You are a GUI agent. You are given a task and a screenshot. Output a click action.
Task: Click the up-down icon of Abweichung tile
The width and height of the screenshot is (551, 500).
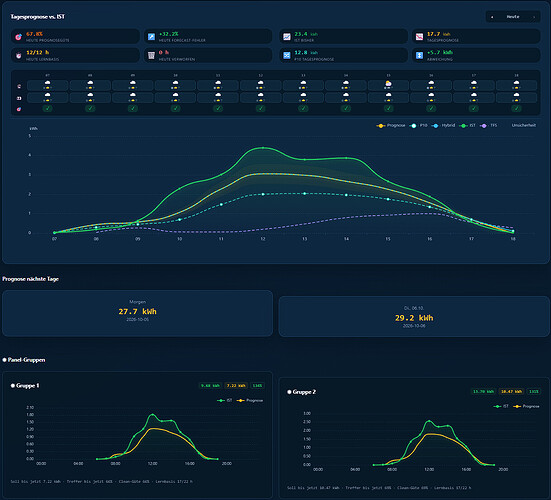[419, 56]
